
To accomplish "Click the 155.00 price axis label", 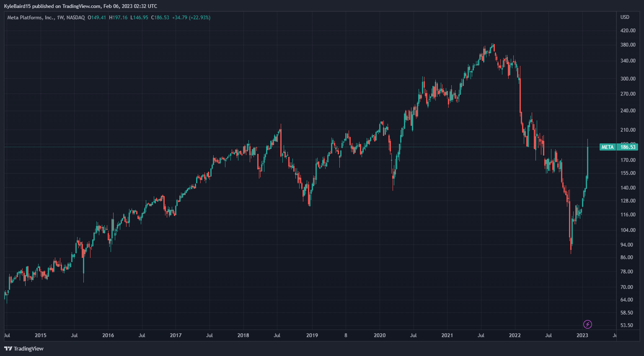I will [x=628, y=173].
